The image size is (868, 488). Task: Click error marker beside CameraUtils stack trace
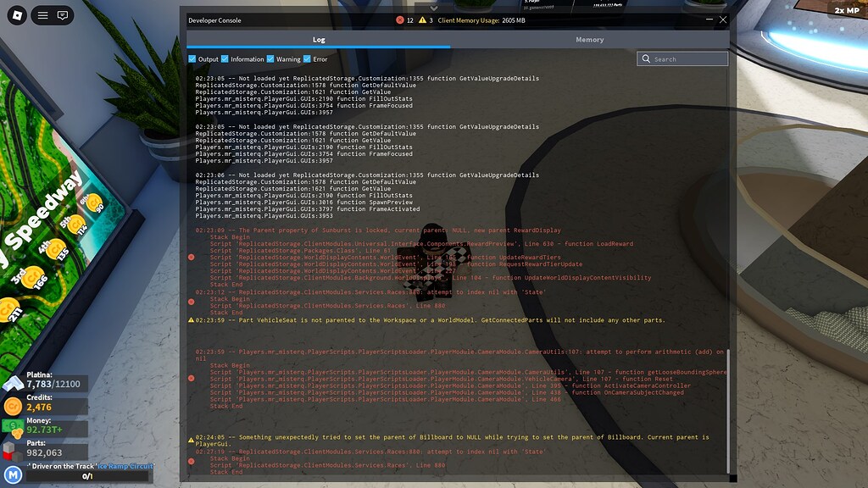(x=191, y=379)
